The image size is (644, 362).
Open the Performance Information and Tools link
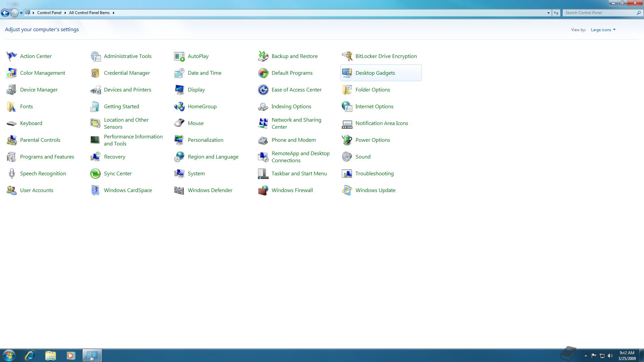[x=133, y=140]
